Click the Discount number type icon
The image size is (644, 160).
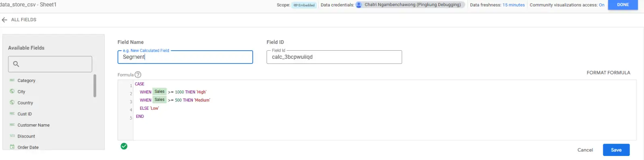coord(12,136)
